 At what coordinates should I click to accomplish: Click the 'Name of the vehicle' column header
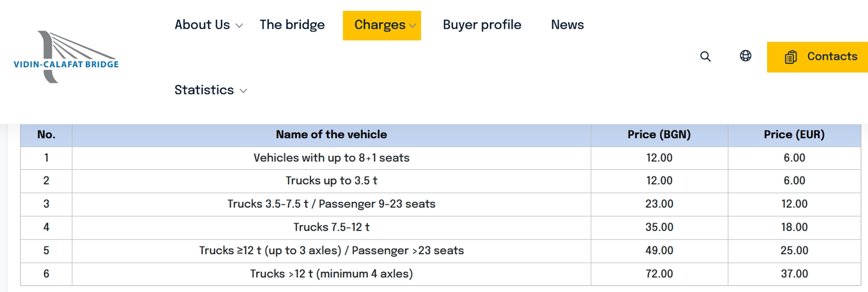[x=331, y=135]
